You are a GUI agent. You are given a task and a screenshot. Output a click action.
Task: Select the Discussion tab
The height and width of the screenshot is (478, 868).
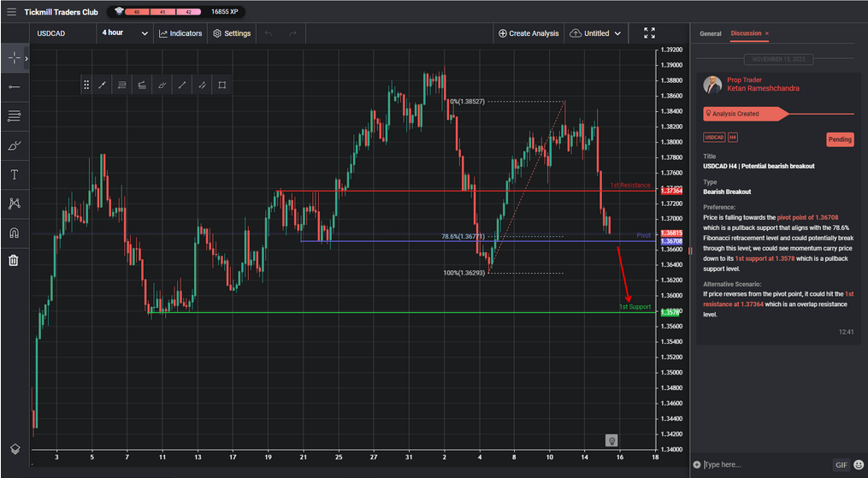[x=746, y=33]
